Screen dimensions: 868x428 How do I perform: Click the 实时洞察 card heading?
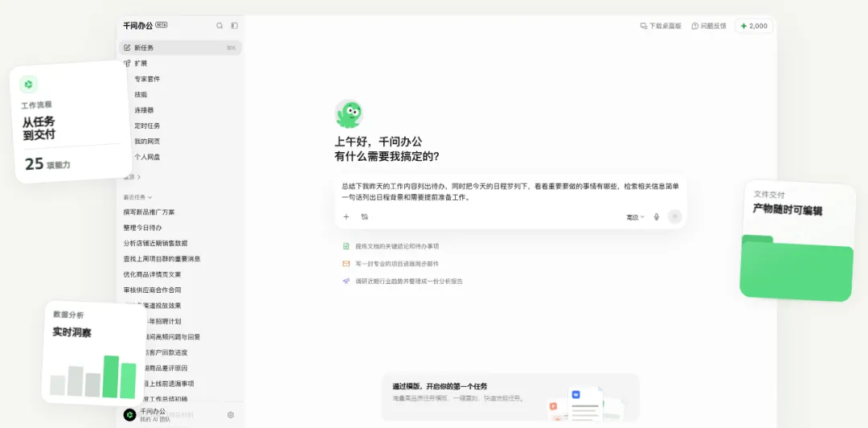point(72,332)
